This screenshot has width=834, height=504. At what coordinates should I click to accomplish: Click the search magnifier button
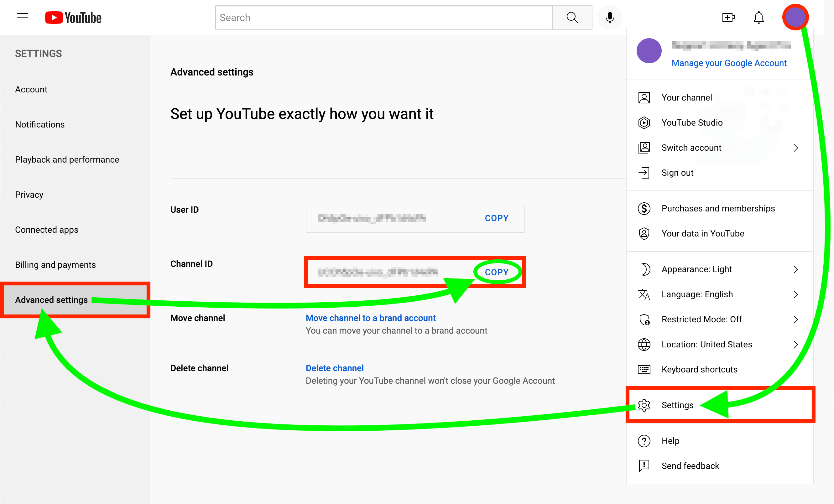click(572, 18)
